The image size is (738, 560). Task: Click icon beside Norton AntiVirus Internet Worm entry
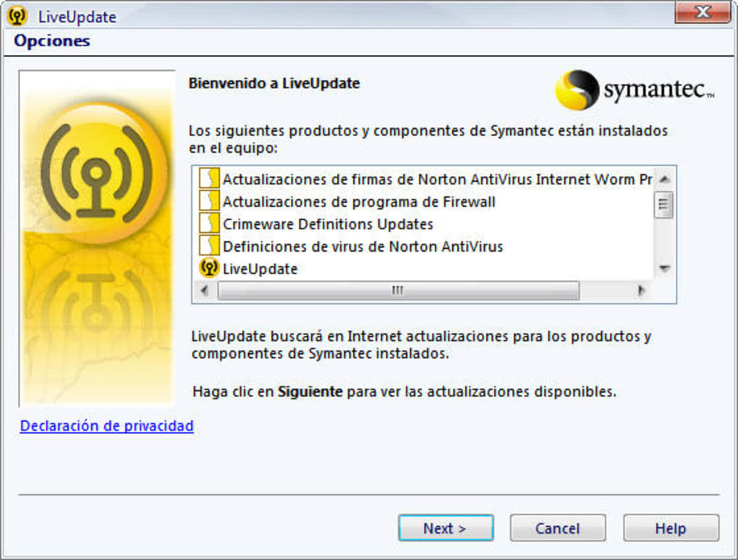(x=209, y=179)
